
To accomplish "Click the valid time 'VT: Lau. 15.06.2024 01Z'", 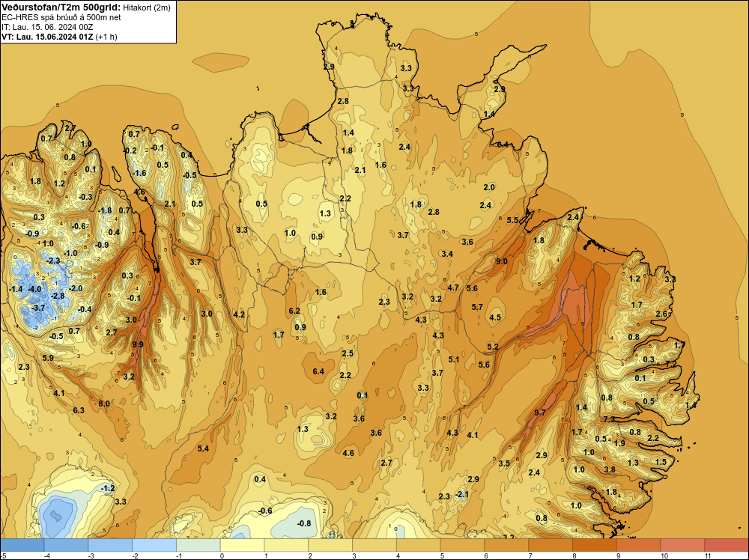I will coord(47,37).
